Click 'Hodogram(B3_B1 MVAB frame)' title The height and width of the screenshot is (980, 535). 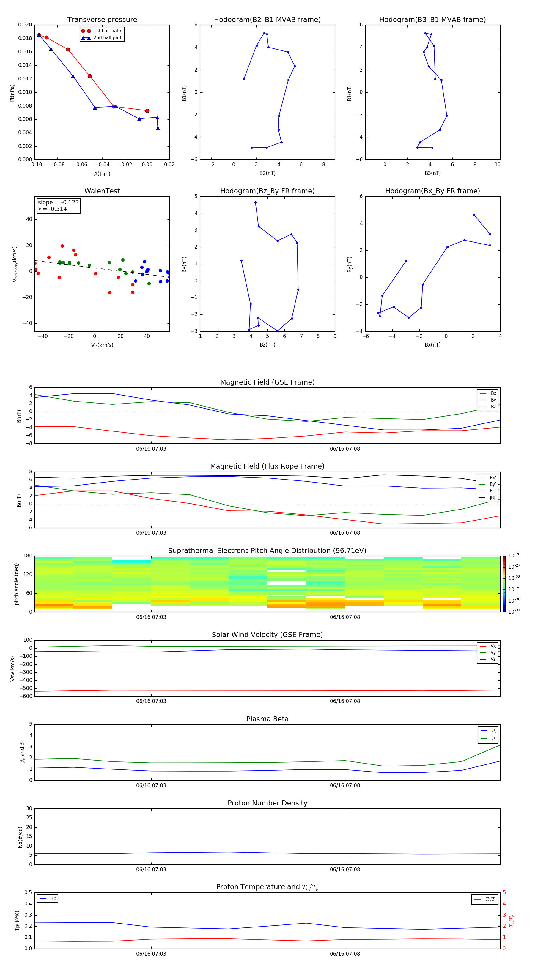[x=432, y=20]
